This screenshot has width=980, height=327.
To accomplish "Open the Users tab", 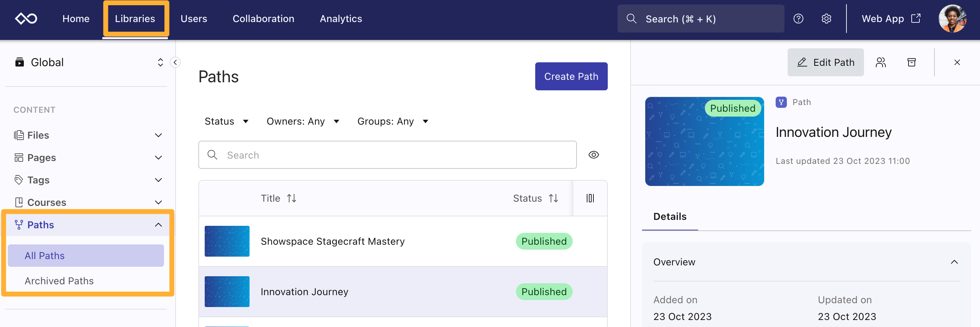I will [x=193, y=19].
